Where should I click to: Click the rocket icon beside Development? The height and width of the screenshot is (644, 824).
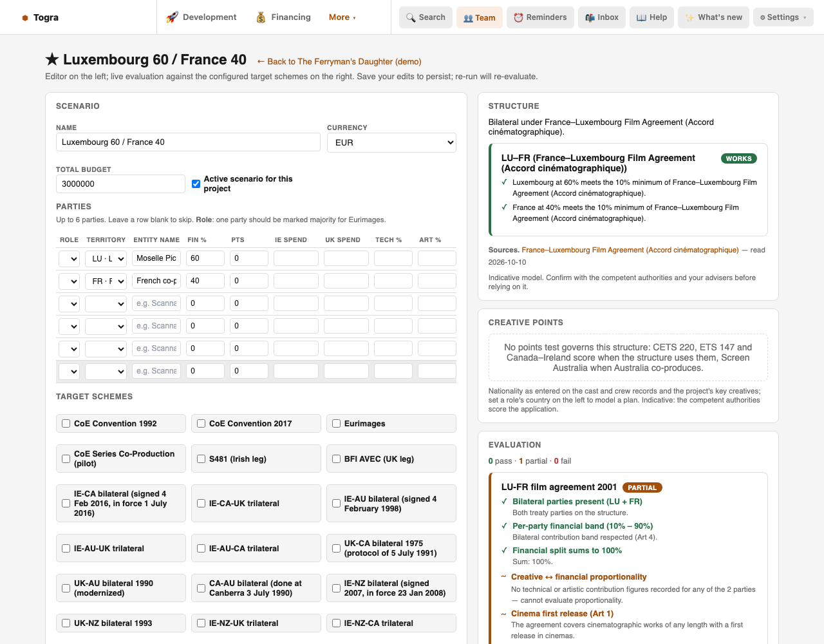click(172, 17)
